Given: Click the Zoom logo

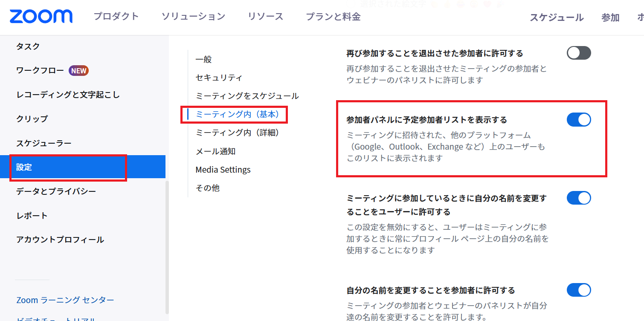Looking at the screenshot, I should (x=41, y=17).
